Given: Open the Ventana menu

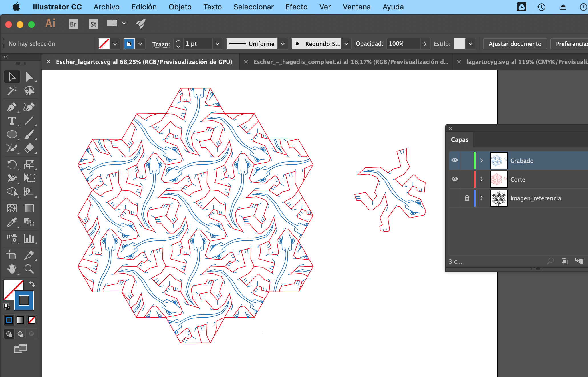Looking at the screenshot, I should tap(357, 7).
